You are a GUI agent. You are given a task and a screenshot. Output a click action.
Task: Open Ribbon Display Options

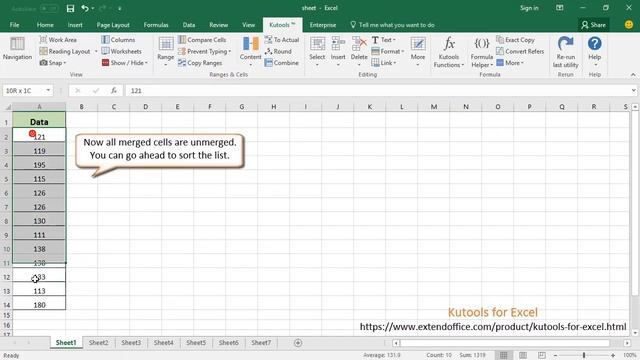[x=560, y=8]
